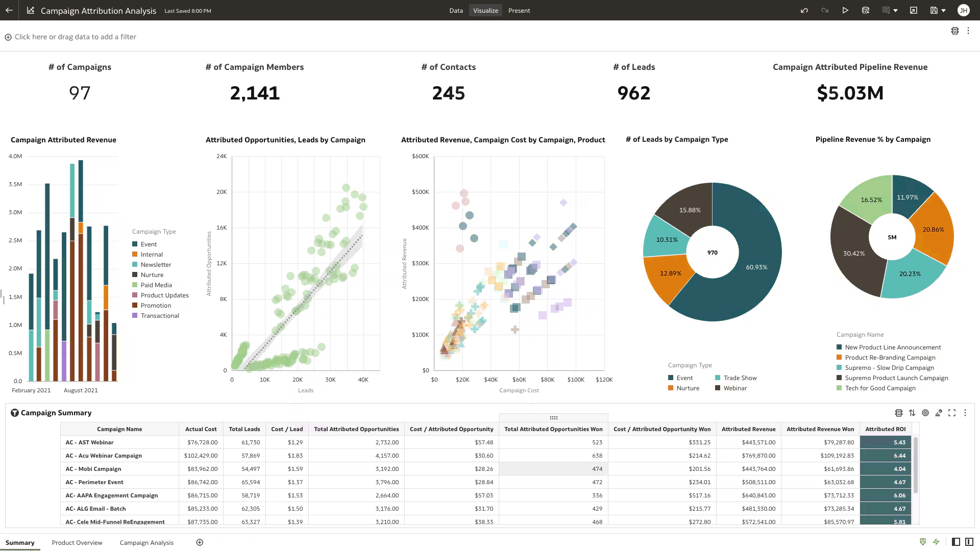This screenshot has width=980, height=551.
Task: Open the traffic-light conditional formatting settings
Action: pos(899,413)
